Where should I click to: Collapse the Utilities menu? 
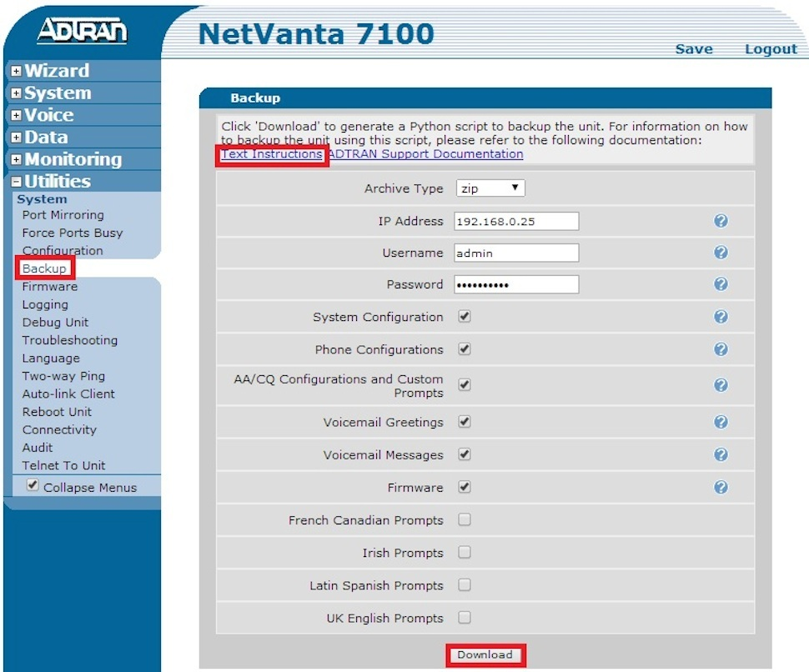16,182
